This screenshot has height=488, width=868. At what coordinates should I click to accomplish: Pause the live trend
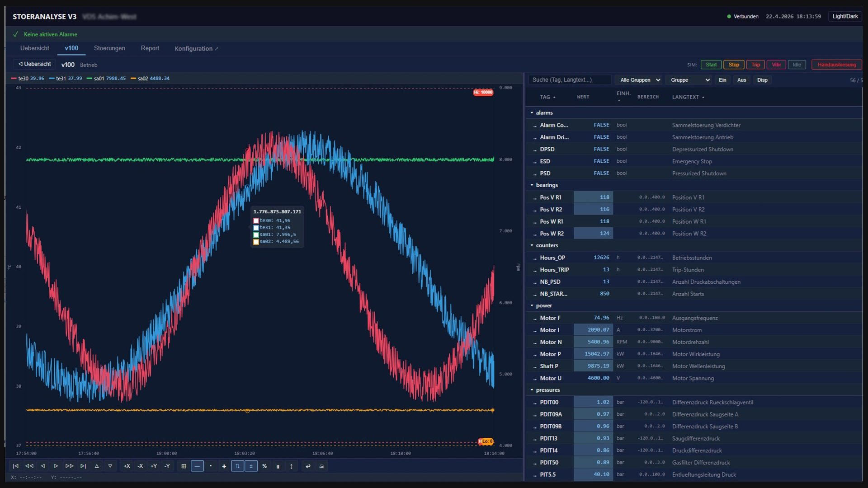coord(278,466)
